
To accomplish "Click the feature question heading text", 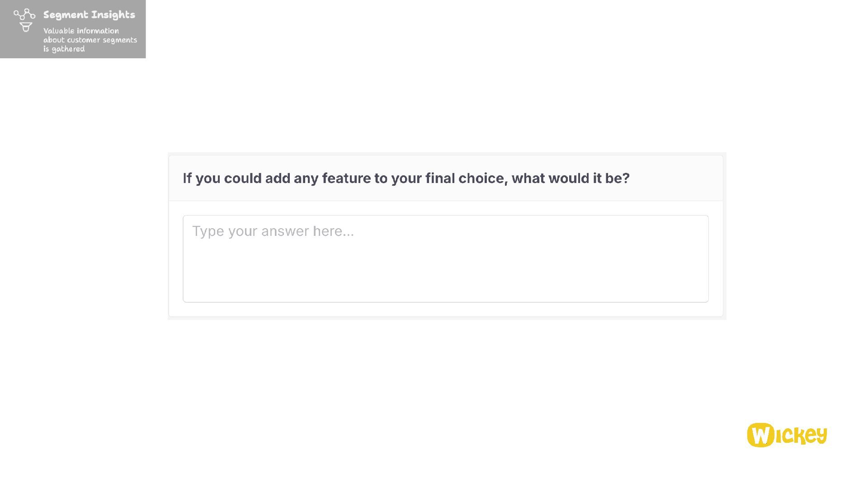I will click(x=406, y=178).
